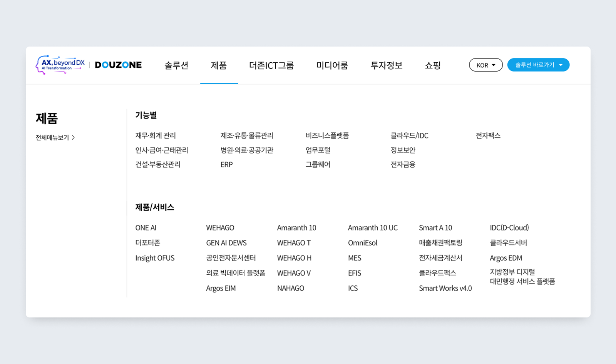The height and width of the screenshot is (364, 616).
Task: Click the DOUZONE logo
Action: [118, 65]
